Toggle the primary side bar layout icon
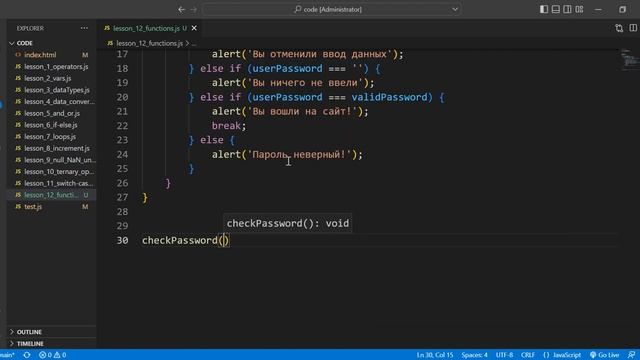The width and height of the screenshot is (640, 360). pos(544,9)
